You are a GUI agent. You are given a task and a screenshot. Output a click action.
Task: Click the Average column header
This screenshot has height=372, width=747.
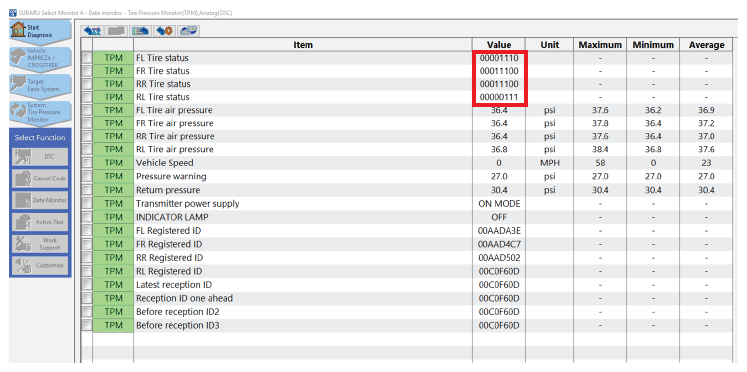(707, 45)
